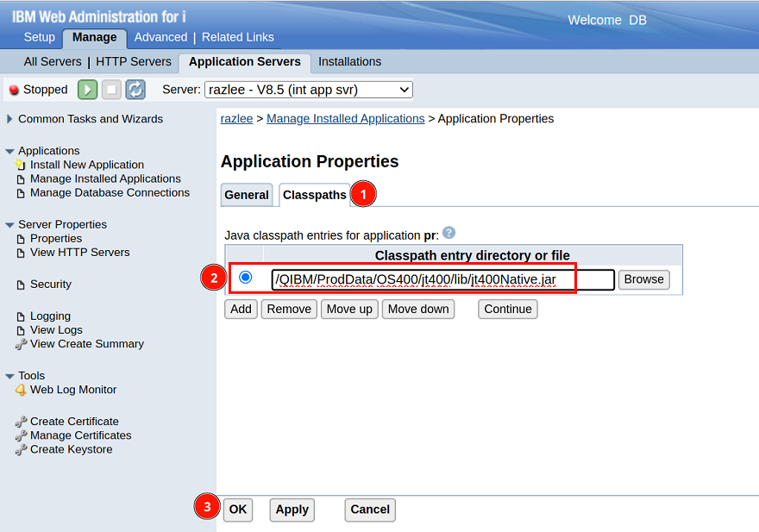Click the Apply button
This screenshot has height=532, width=759.
pyautogui.click(x=292, y=510)
